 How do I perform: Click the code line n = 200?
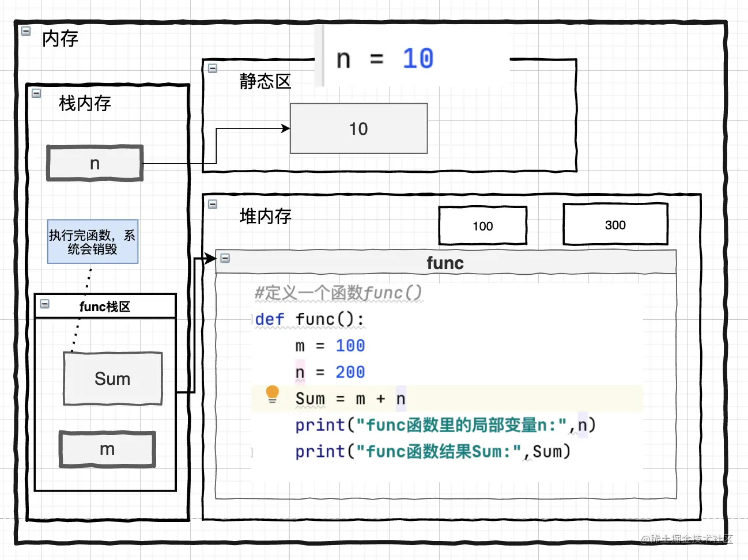330,372
